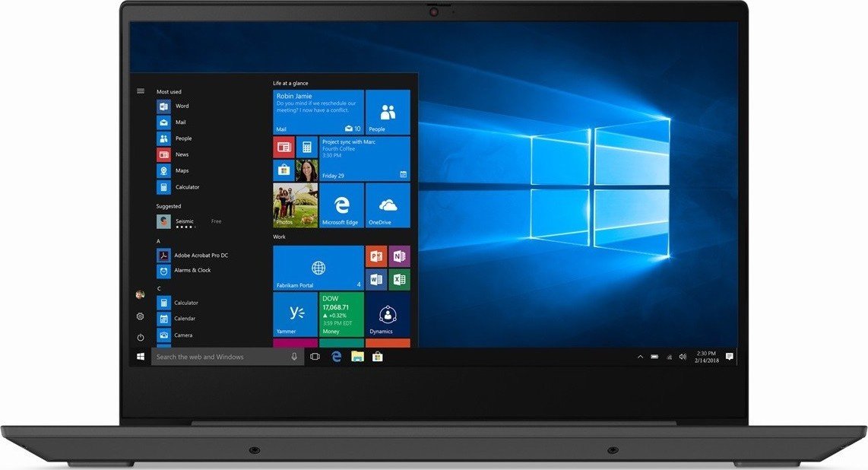Open the OneDrive tile

coord(388,205)
